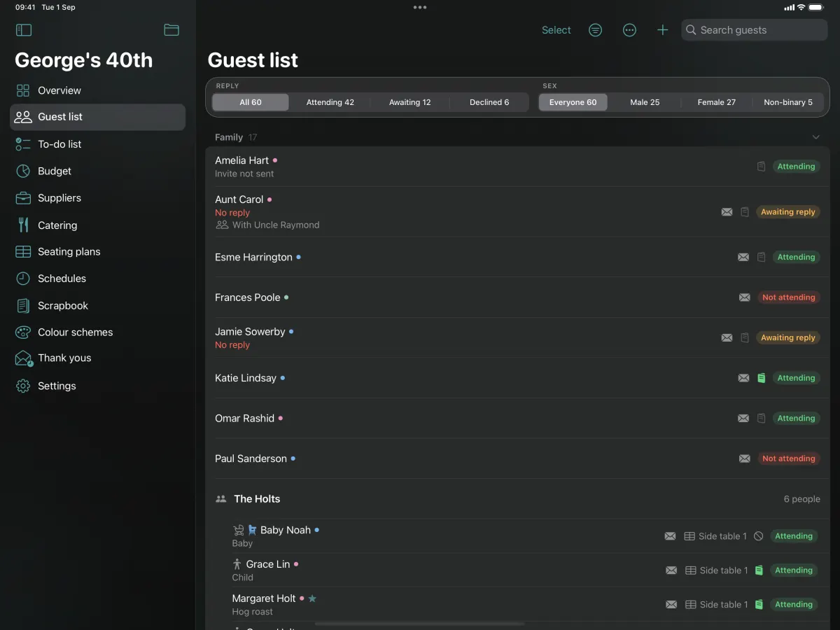Click the Scrapbook icon in sidebar
The height and width of the screenshot is (630, 840).
(23, 306)
